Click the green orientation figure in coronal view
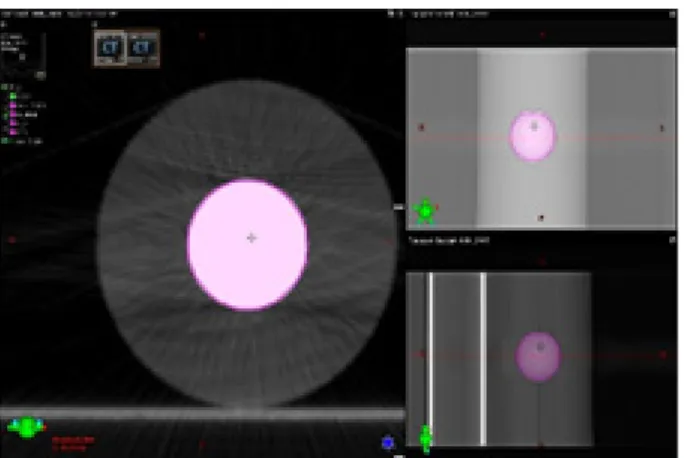This screenshot has width=684, height=458. (425, 212)
